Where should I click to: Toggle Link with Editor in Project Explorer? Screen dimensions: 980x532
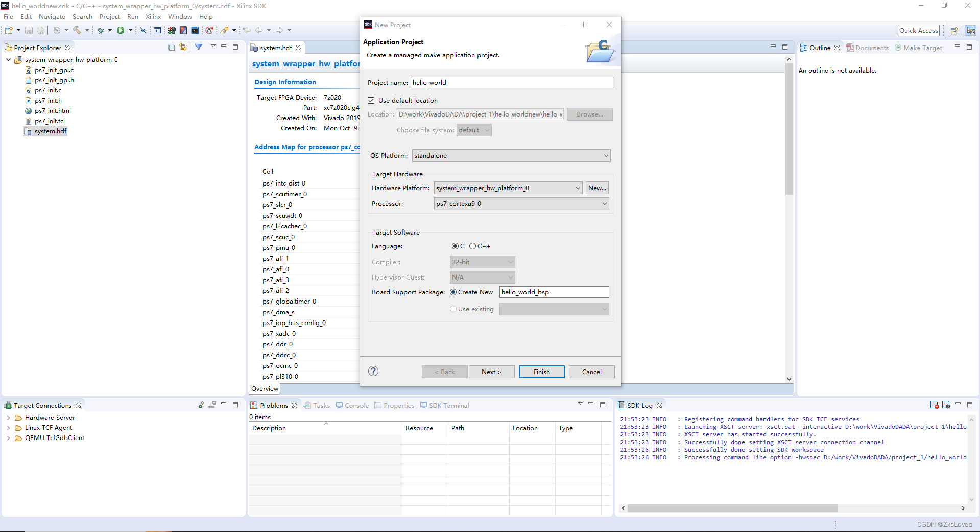[x=183, y=47]
